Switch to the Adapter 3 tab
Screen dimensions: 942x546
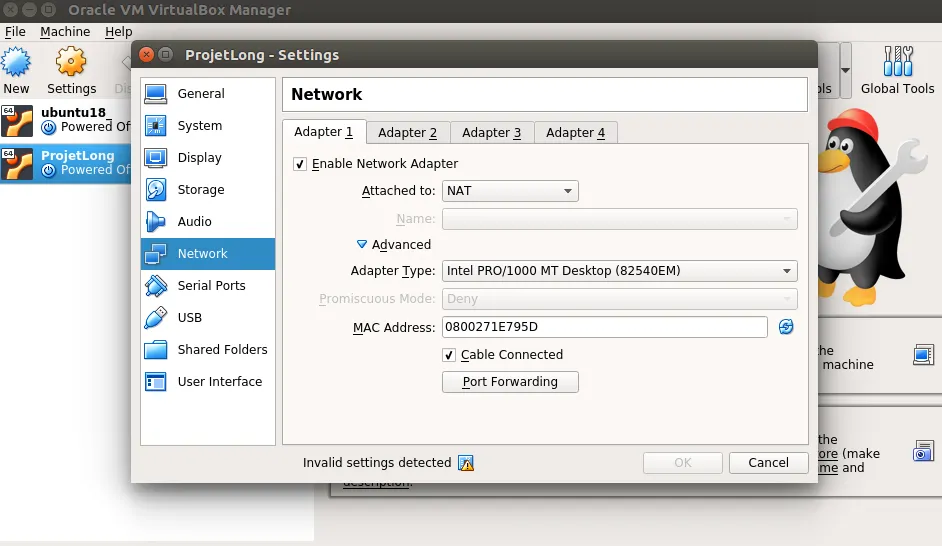[x=491, y=133]
